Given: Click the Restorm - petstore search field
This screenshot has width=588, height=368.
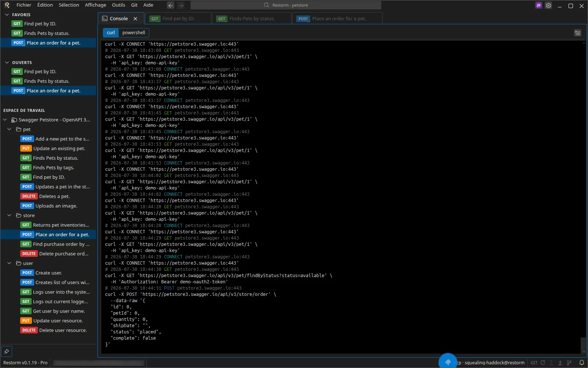Looking at the screenshot, I should point(286,5).
